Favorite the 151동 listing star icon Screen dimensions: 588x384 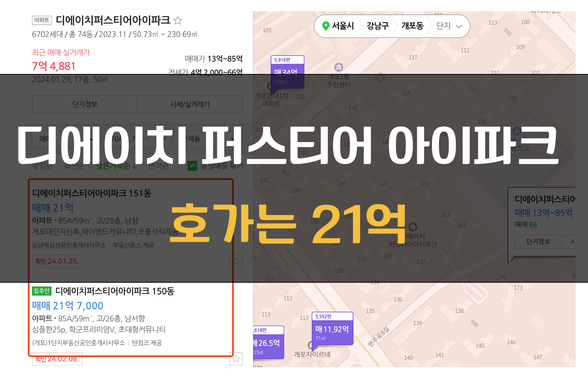pos(236,261)
